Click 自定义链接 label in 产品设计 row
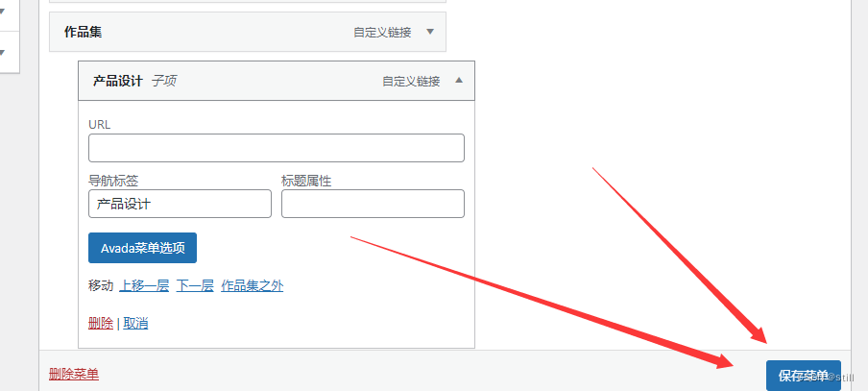Screen dimensions: 868x391 click(x=411, y=82)
